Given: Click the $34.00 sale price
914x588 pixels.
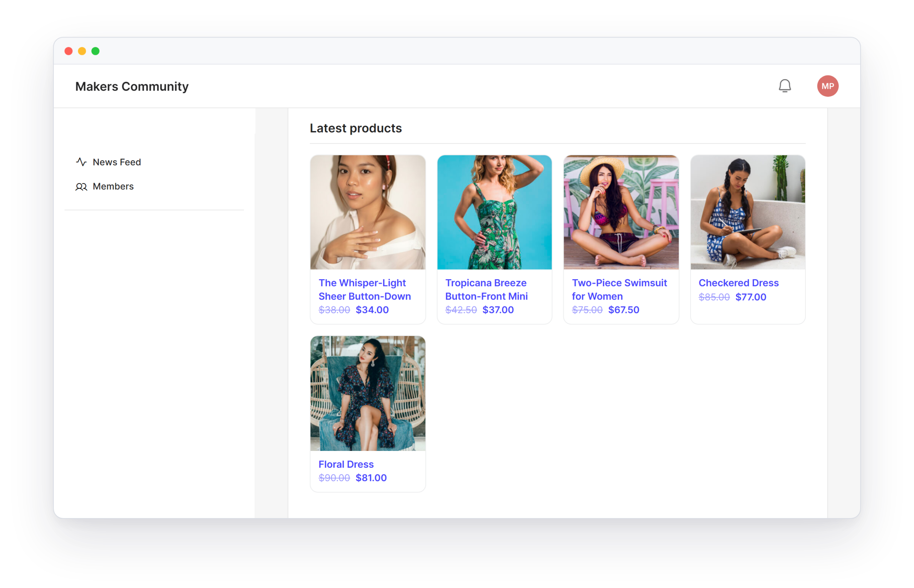Looking at the screenshot, I should pos(372,310).
